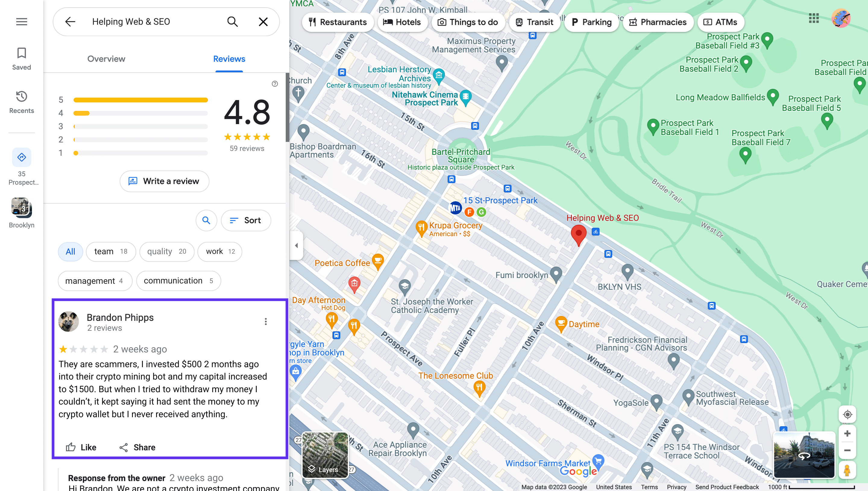Open the Sort reviews dropdown

[246, 220]
